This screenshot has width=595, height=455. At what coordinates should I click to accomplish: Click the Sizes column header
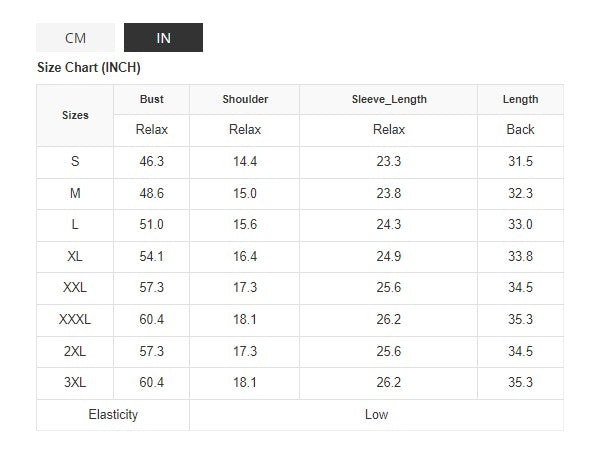click(x=75, y=115)
